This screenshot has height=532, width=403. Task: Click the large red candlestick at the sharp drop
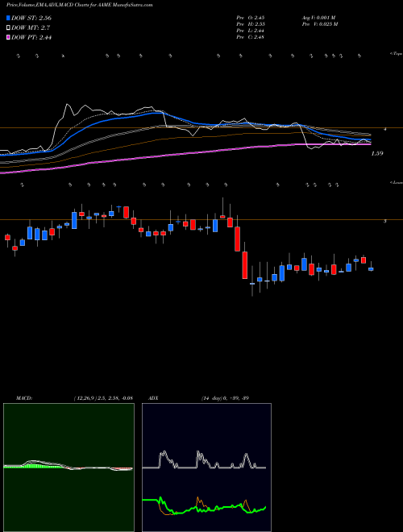(x=245, y=265)
